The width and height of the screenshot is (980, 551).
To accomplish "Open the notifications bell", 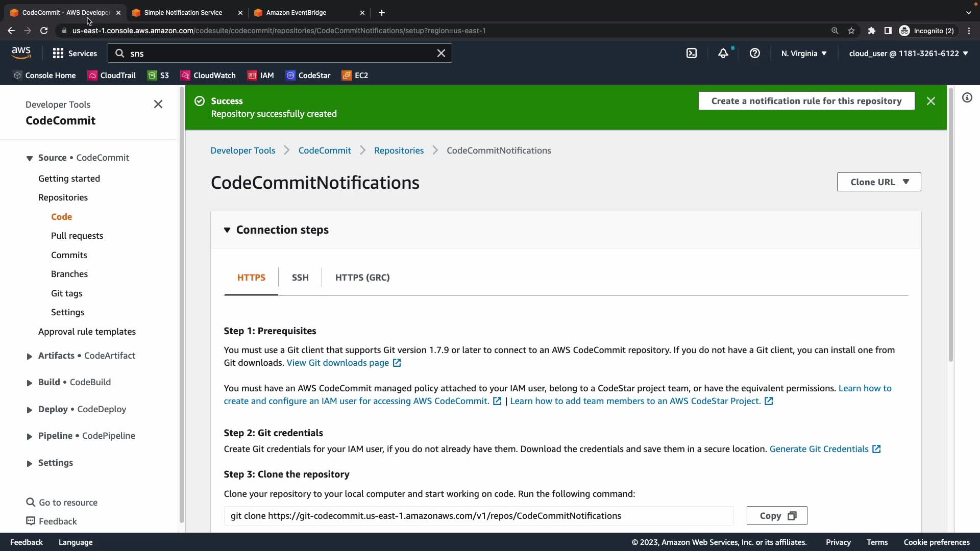I will click(723, 53).
